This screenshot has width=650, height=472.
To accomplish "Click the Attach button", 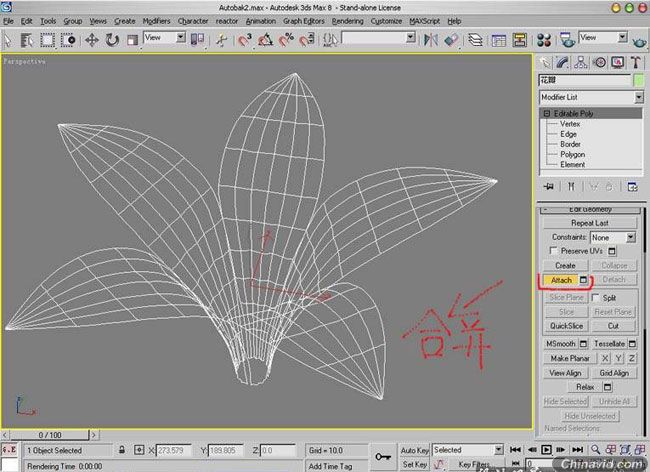I will [561, 280].
